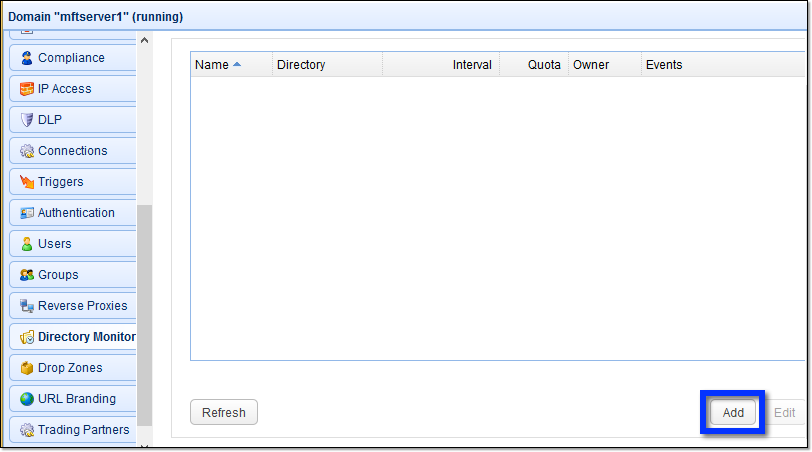The height and width of the screenshot is (452, 812).
Task: Click the Reverse Proxies computers icon
Action: pos(27,306)
